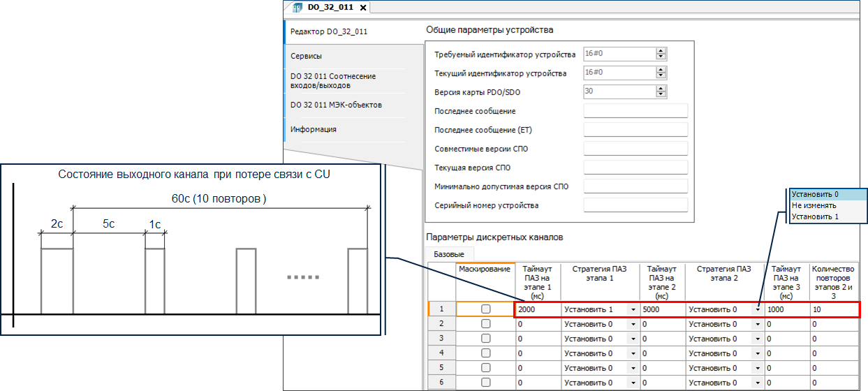Viewport: 868px width, 391px height.
Task: Increase the Требуемый идентификатор устройства spinner value
Action: click(x=661, y=51)
